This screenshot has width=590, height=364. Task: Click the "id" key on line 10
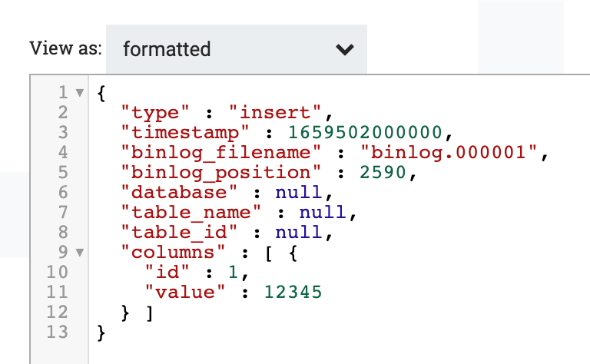pos(167,272)
